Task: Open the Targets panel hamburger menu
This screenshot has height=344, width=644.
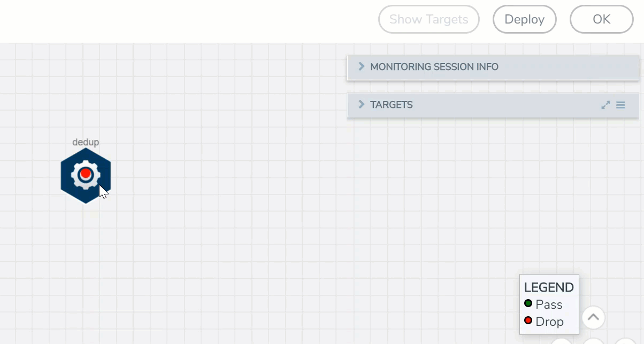Action: [620, 105]
